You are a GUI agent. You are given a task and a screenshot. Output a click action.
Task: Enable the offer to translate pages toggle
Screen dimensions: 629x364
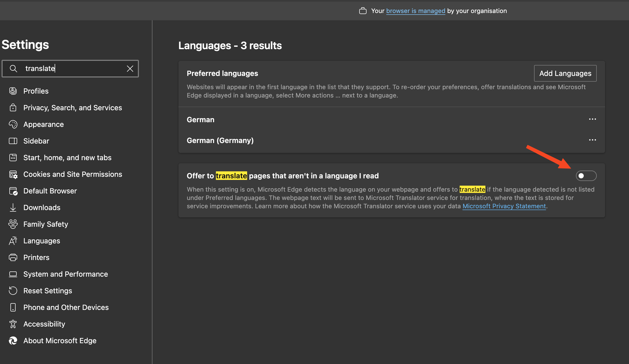[586, 176]
